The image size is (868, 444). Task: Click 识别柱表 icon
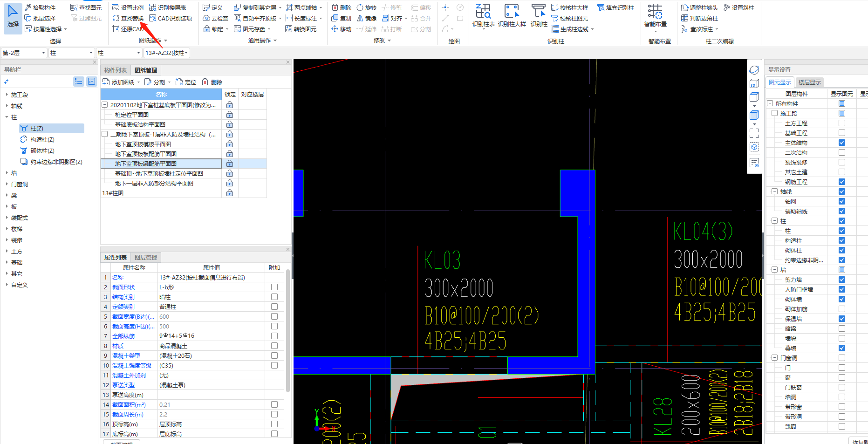coord(483,16)
